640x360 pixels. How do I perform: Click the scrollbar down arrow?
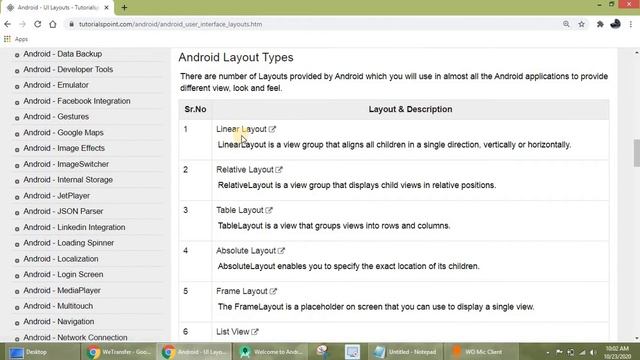click(636, 338)
